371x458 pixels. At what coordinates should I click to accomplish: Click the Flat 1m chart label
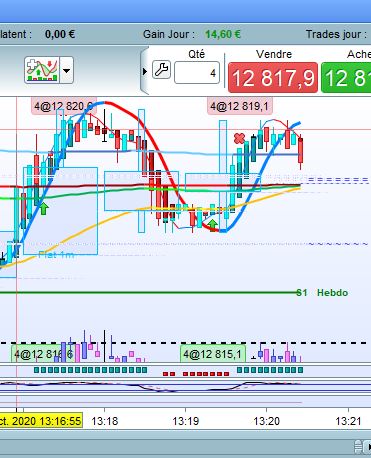[56, 255]
